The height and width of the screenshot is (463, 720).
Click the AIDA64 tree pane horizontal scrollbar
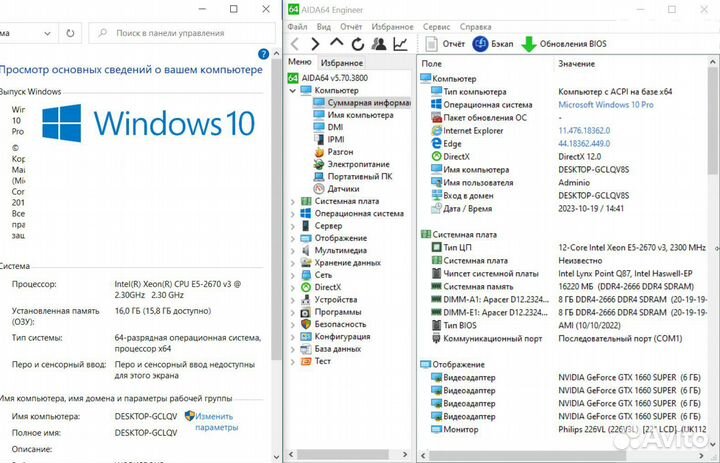point(344,454)
